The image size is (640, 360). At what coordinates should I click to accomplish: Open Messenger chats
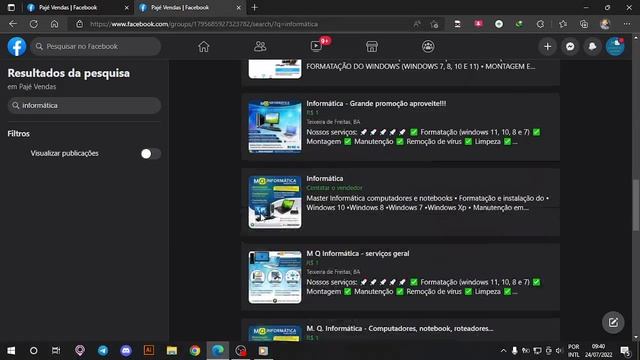pos(570,47)
